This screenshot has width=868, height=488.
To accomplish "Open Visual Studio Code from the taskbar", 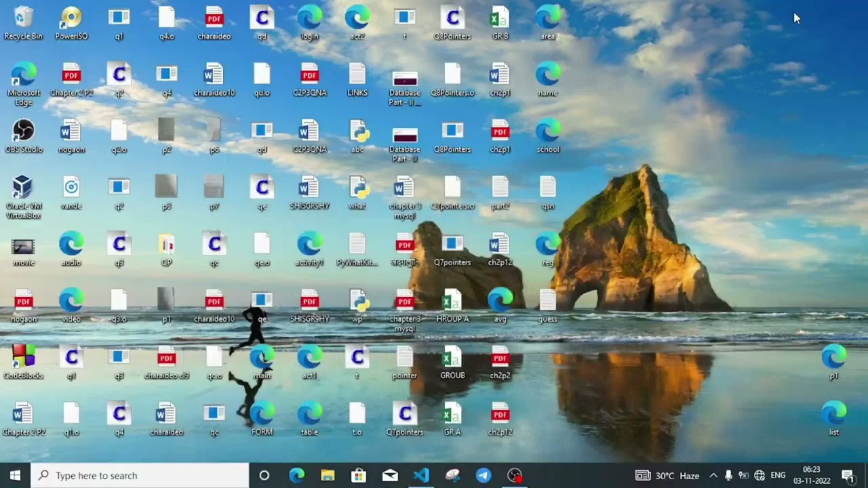I will pos(421,476).
